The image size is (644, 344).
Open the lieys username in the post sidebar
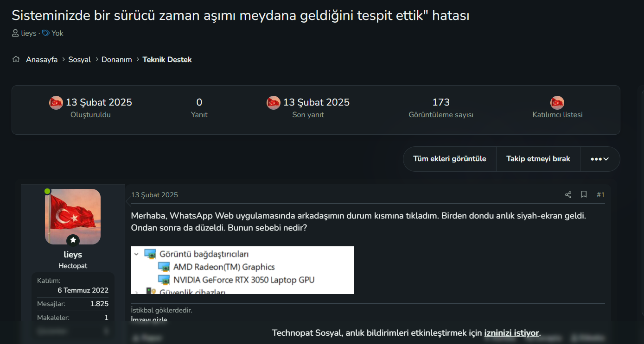pos(73,255)
